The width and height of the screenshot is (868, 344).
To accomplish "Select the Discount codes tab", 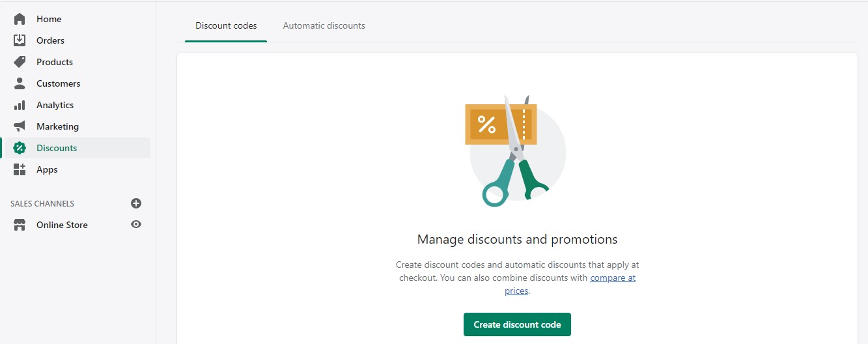I will (226, 26).
